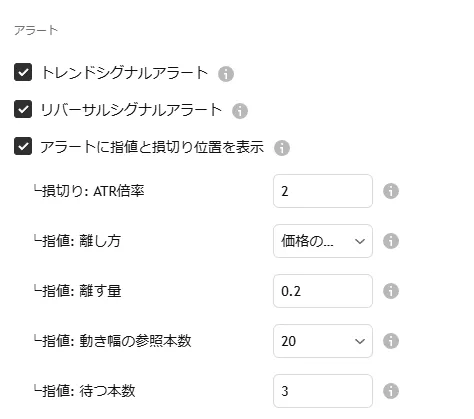Toggle リバーサルシグナルアラート checkbox

pos(23,109)
